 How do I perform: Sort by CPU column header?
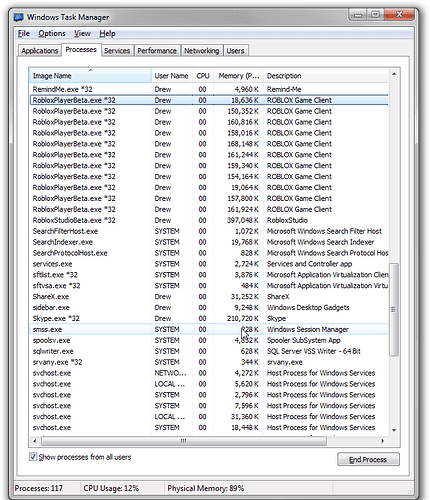click(x=203, y=76)
